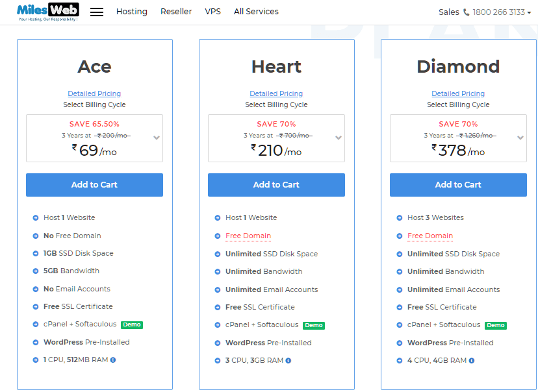Click 'Host 3 Websites' feature text
Image resolution: width=538 pixels, height=392 pixels.
click(x=435, y=217)
